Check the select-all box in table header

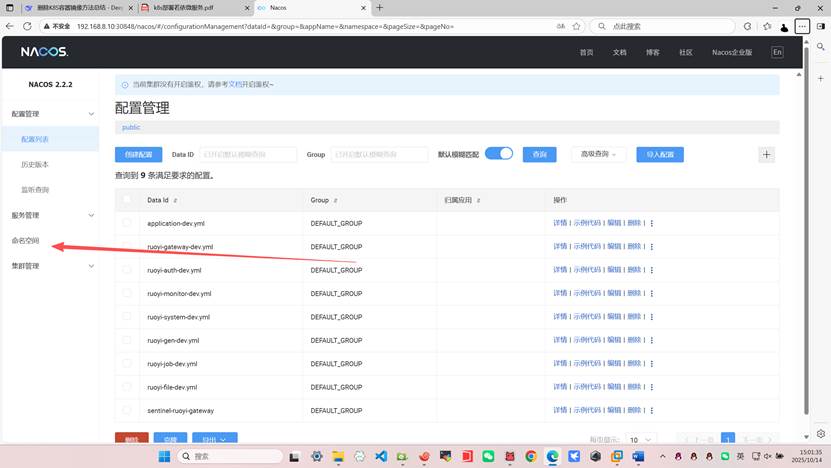(x=127, y=199)
